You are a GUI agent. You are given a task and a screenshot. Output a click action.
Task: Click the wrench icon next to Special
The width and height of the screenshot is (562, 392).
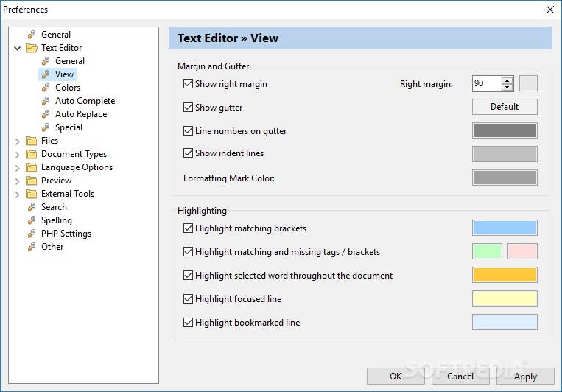(x=46, y=127)
